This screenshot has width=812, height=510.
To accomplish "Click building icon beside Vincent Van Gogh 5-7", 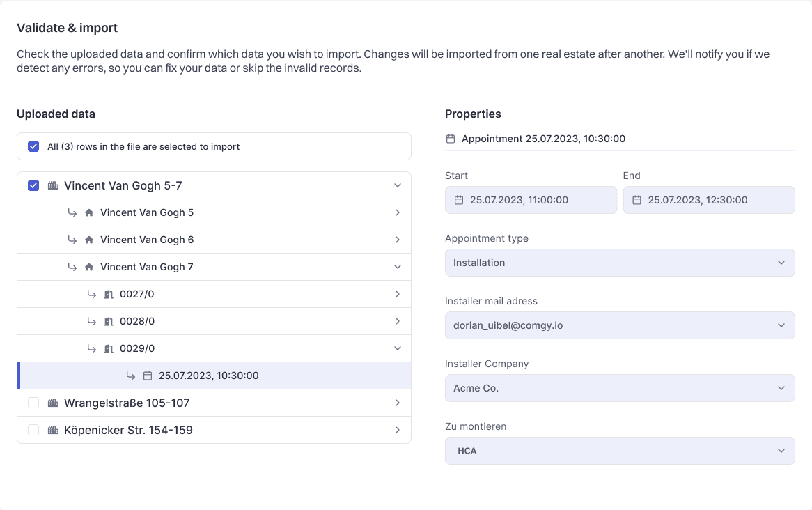I will (53, 185).
